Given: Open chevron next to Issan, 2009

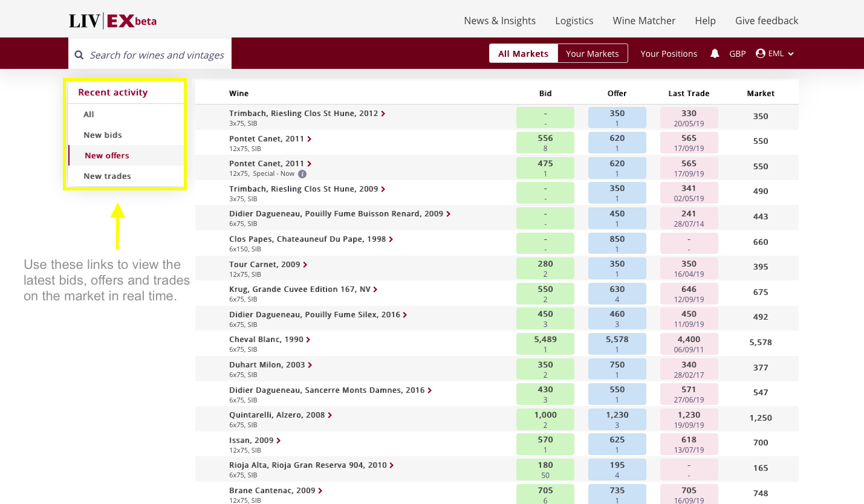Looking at the screenshot, I should (279, 441).
